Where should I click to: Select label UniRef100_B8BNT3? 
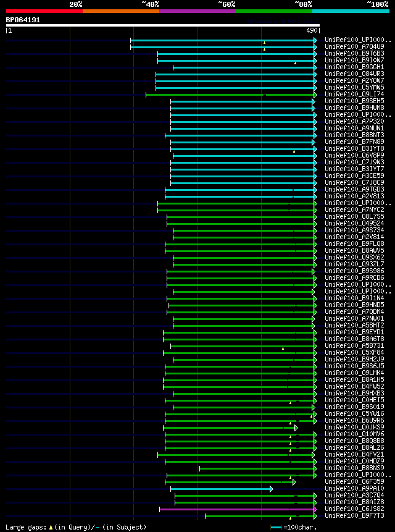[354, 135]
